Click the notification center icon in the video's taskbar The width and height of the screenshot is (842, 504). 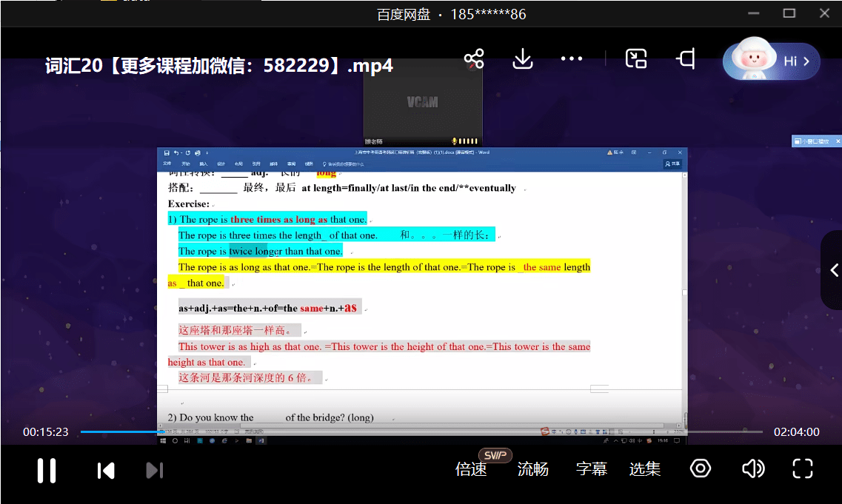[x=677, y=440]
